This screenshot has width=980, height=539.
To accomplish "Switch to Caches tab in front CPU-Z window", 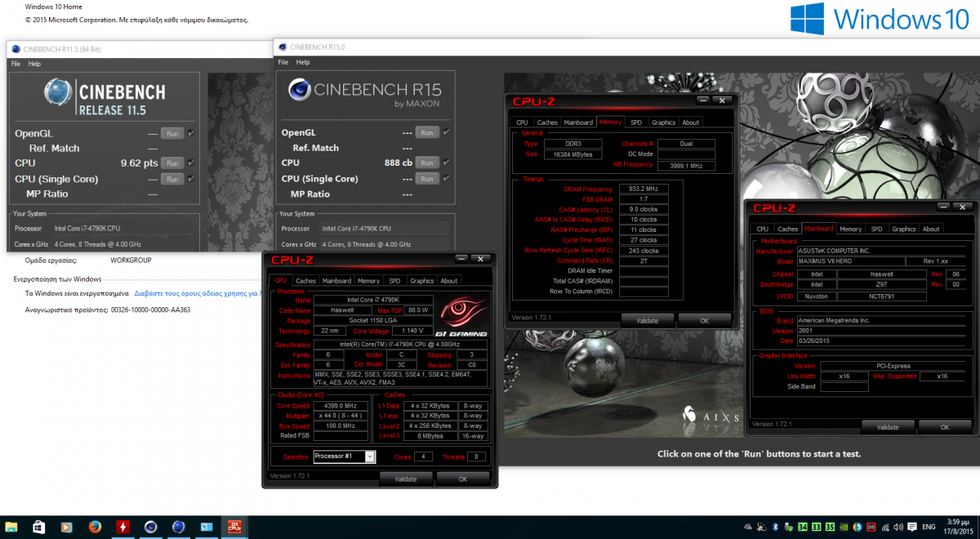I will (305, 281).
